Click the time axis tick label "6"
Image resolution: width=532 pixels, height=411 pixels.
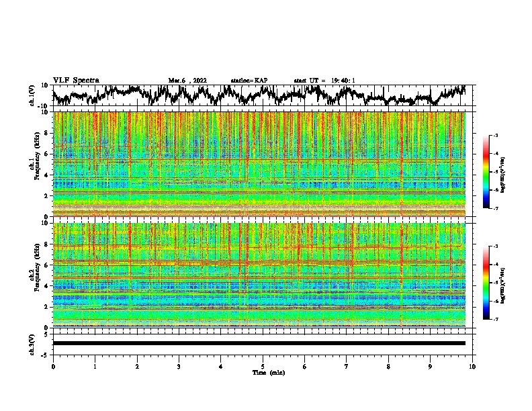coord(305,367)
